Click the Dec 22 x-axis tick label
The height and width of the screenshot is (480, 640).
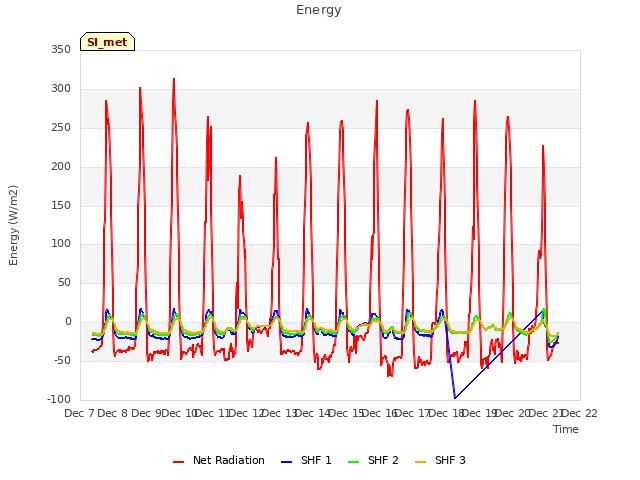click(580, 413)
